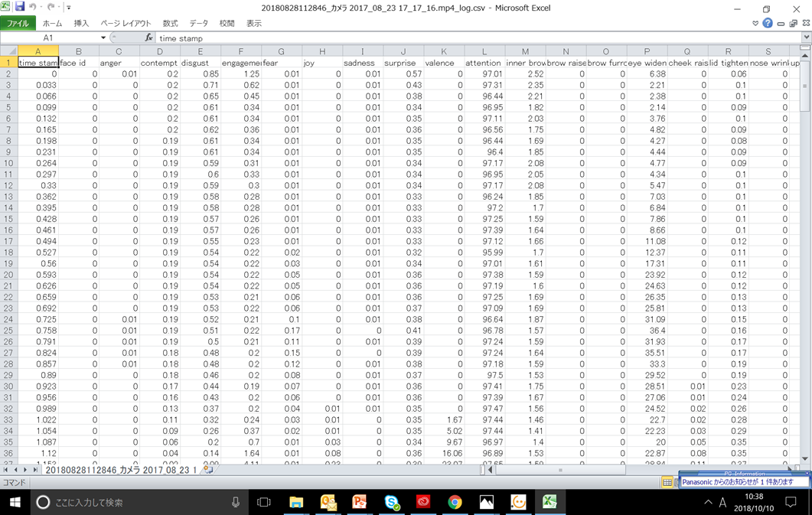The image size is (812, 515).
Task: Click the contempt header cell
Action: (x=159, y=63)
